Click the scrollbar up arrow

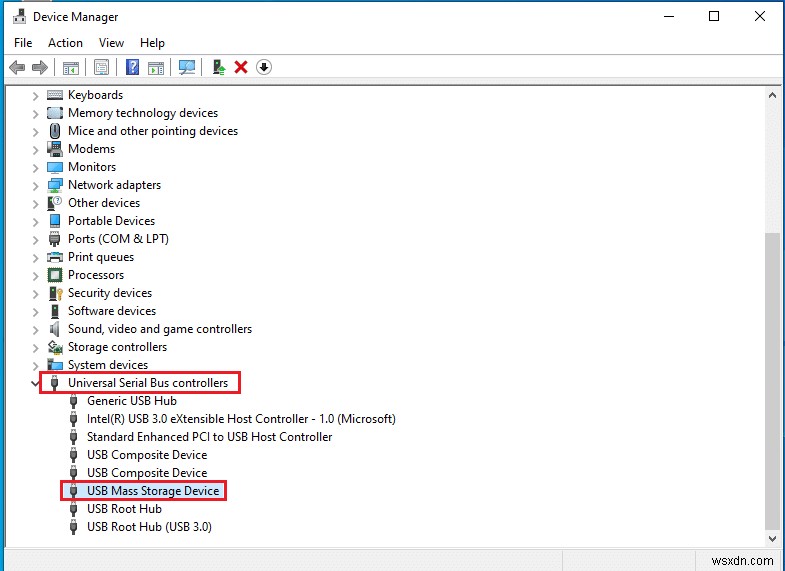pyautogui.click(x=772, y=95)
